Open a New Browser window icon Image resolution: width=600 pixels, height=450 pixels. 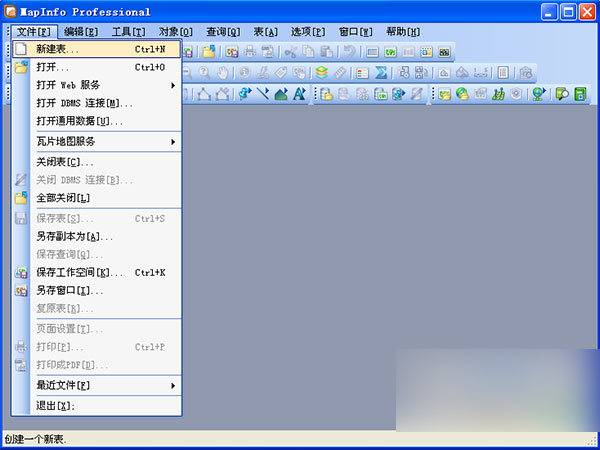click(x=372, y=52)
